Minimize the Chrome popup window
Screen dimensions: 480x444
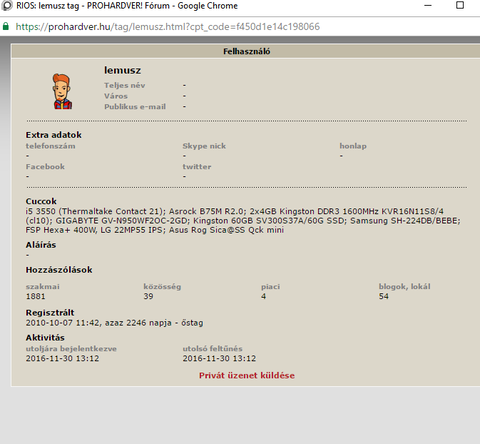pyautogui.click(x=428, y=6)
